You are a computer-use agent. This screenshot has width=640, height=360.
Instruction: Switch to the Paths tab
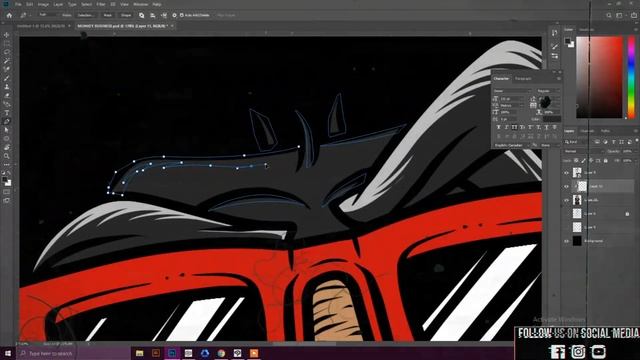coord(605,131)
